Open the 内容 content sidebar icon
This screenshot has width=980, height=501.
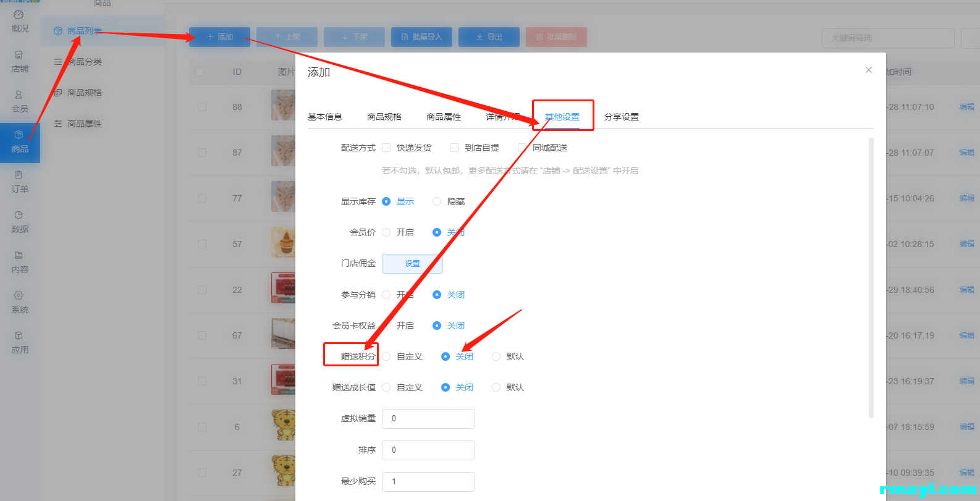coord(20,263)
